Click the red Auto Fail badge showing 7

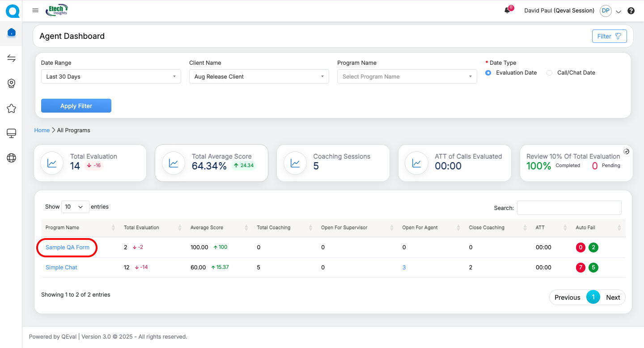point(580,268)
